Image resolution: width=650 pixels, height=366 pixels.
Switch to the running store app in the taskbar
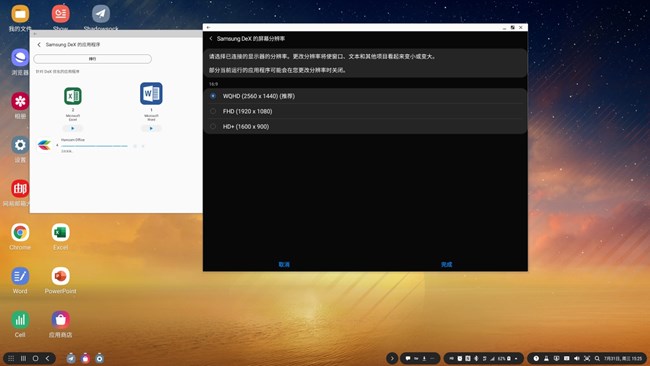click(x=85, y=359)
